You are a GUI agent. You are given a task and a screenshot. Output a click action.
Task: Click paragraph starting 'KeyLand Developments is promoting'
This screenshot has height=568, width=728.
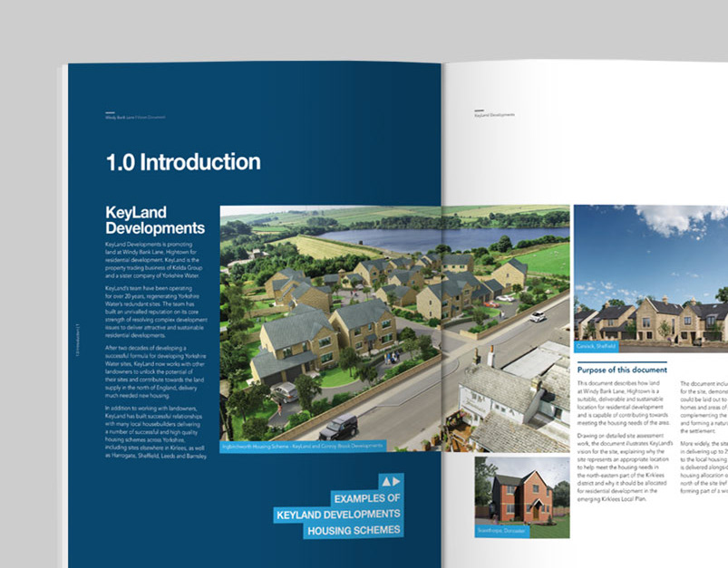(x=154, y=260)
